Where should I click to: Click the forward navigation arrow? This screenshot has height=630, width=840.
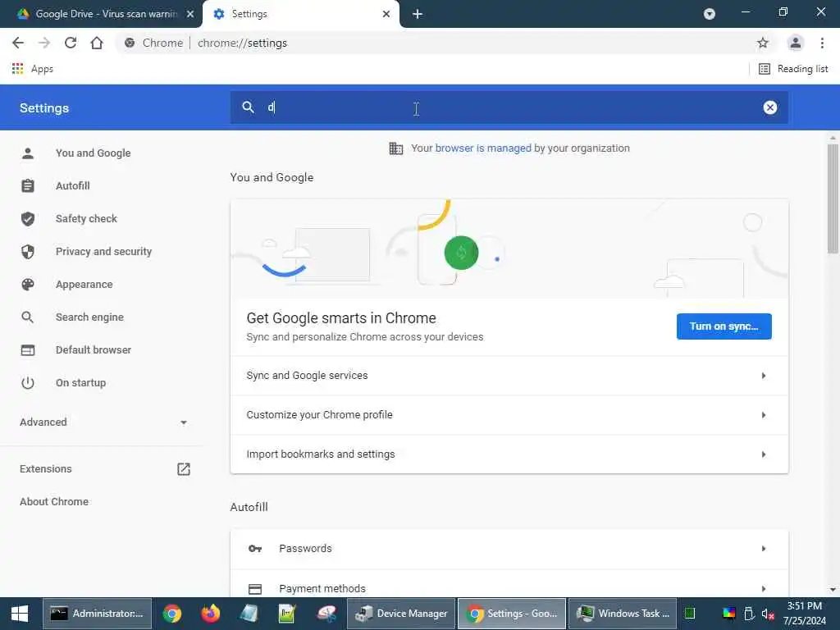[44, 43]
